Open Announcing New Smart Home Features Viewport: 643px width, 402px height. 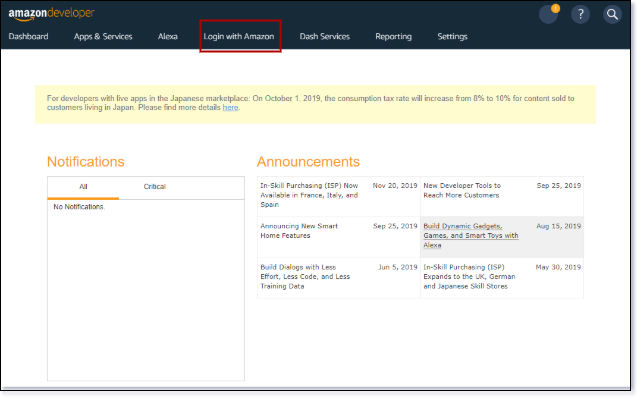[299, 231]
